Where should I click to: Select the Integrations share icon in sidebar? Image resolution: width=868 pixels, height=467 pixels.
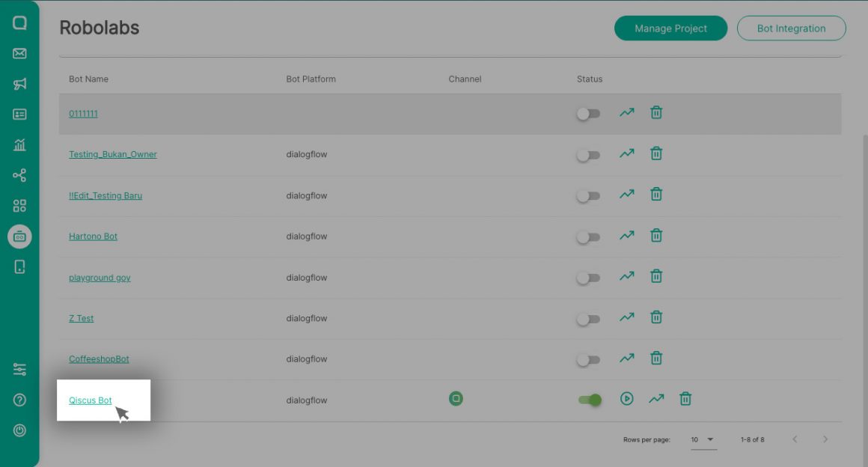pyautogui.click(x=19, y=175)
